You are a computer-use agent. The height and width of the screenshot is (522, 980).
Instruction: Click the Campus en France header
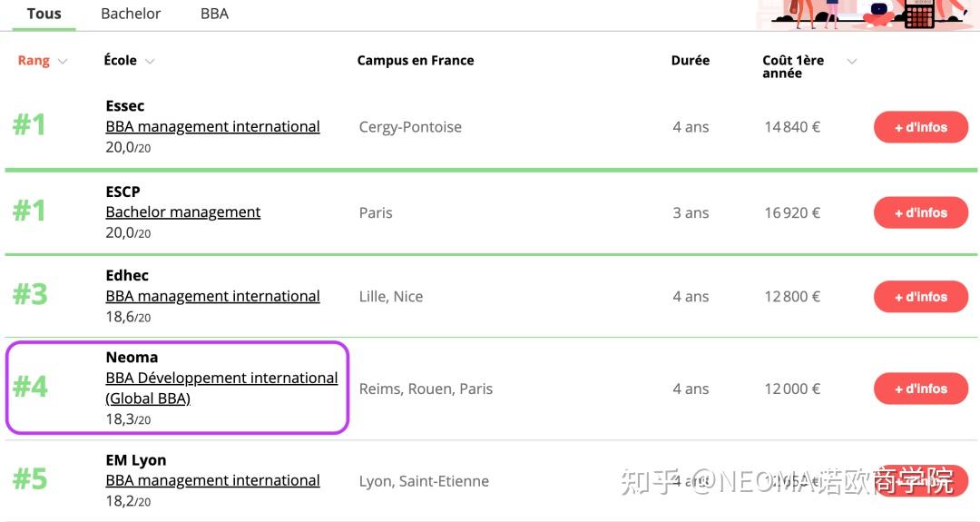coord(416,61)
